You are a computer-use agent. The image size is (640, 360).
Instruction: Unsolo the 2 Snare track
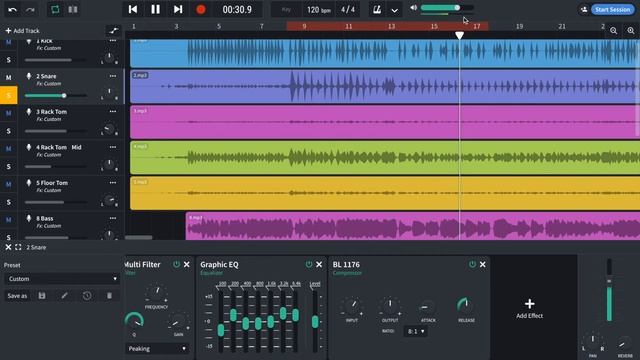pyautogui.click(x=9, y=95)
